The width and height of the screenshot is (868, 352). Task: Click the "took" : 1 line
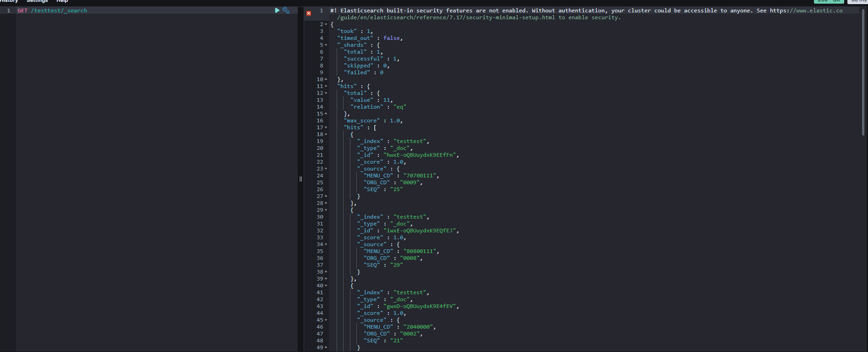tap(355, 31)
